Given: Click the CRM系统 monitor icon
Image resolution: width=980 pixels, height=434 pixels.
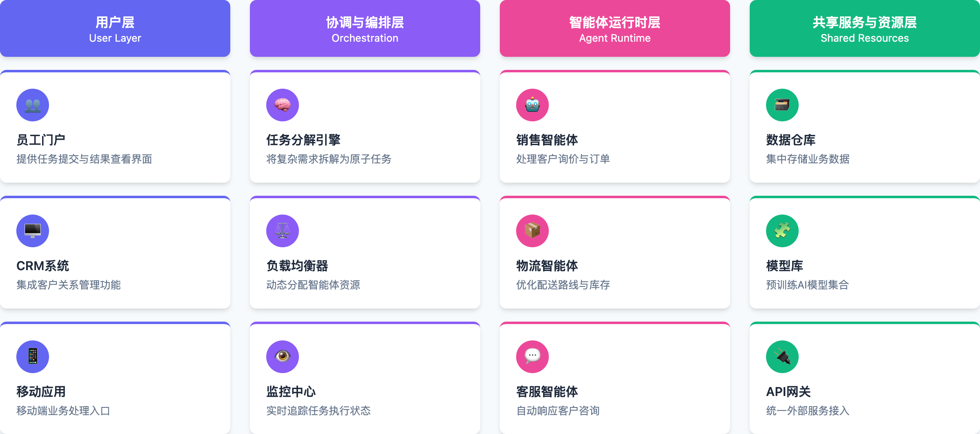Looking at the screenshot, I should [x=33, y=231].
